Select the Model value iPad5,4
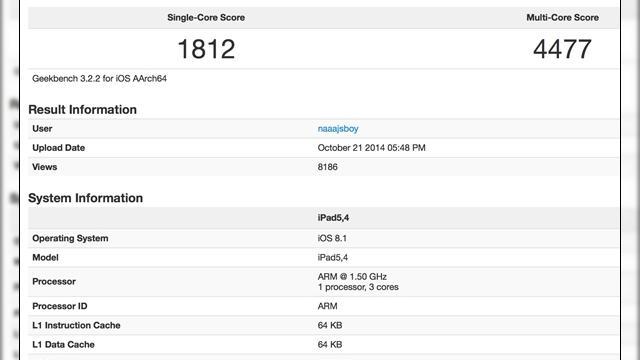This screenshot has width=640, height=360. point(333,258)
